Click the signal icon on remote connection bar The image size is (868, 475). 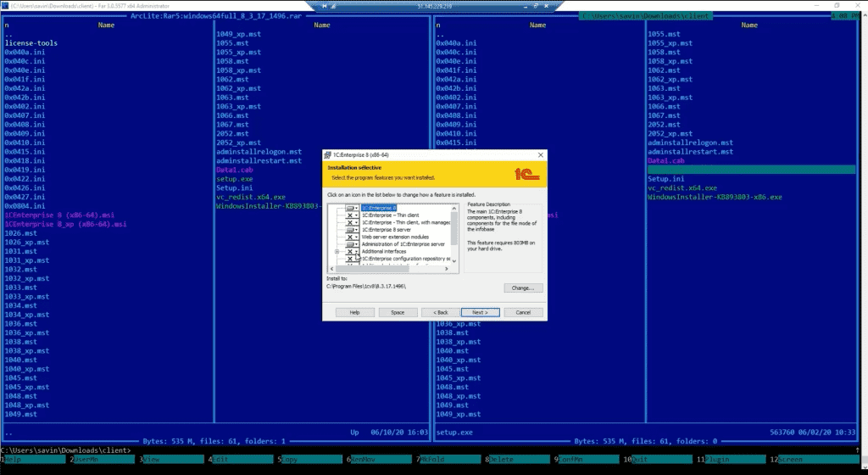click(x=334, y=6)
